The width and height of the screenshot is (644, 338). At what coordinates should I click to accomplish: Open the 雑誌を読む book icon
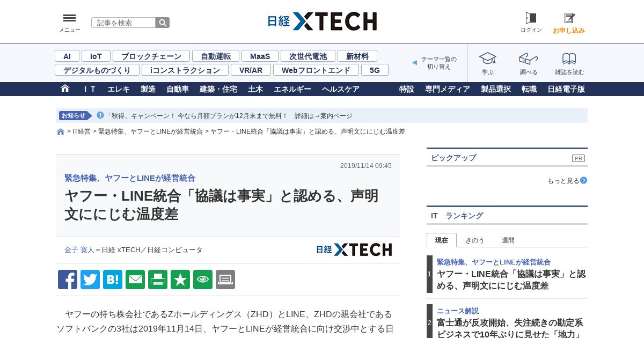click(569, 58)
